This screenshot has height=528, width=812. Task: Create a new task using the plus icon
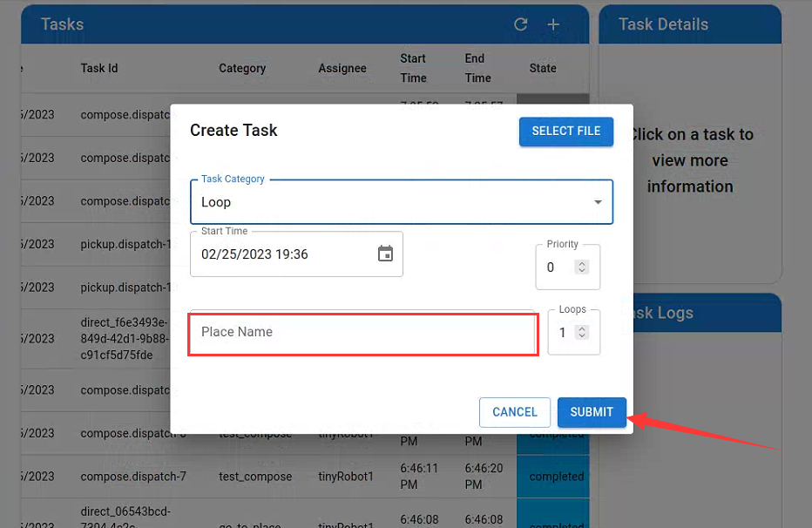pos(552,24)
